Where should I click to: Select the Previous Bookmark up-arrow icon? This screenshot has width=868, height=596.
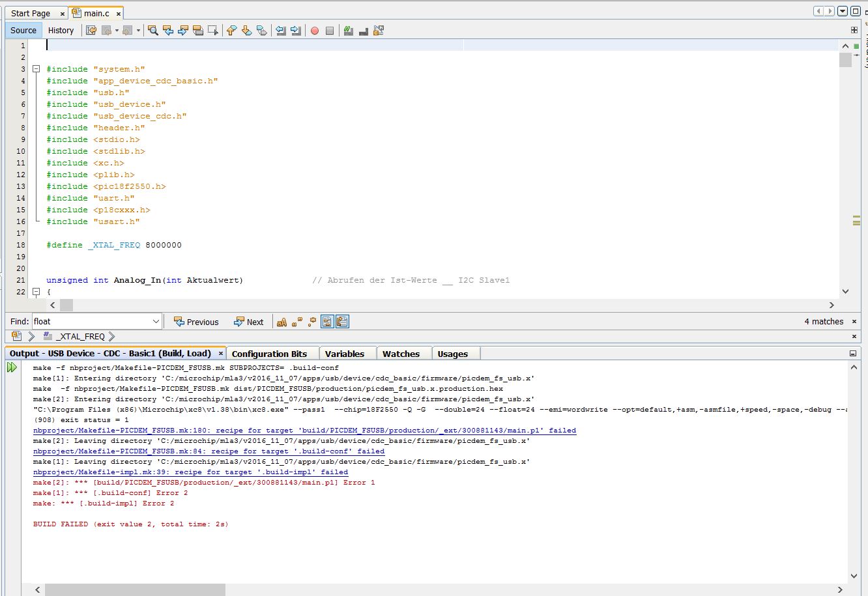point(232,30)
